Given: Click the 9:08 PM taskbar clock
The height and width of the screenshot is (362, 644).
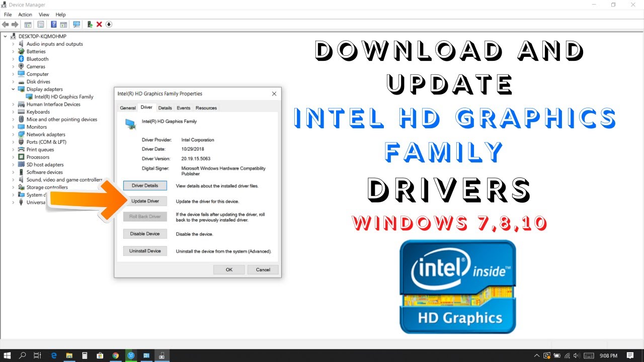Looking at the screenshot, I should pyautogui.click(x=608, y=355).
